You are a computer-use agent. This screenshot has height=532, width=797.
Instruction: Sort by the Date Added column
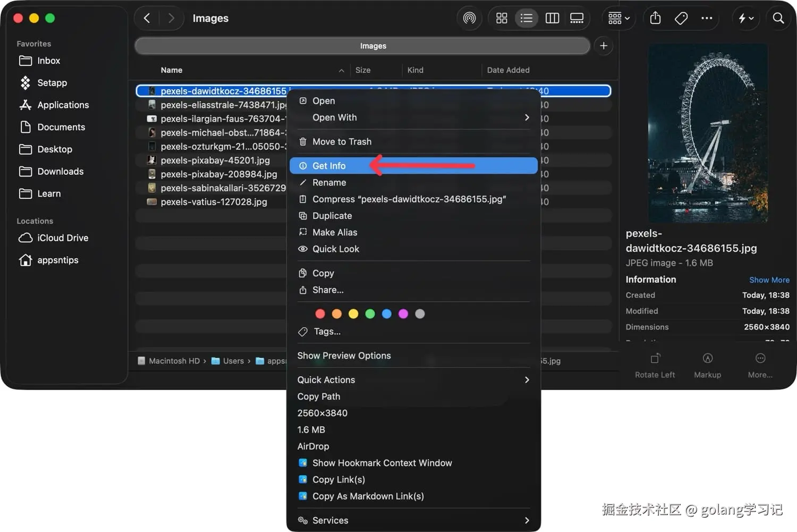point(508,70)
